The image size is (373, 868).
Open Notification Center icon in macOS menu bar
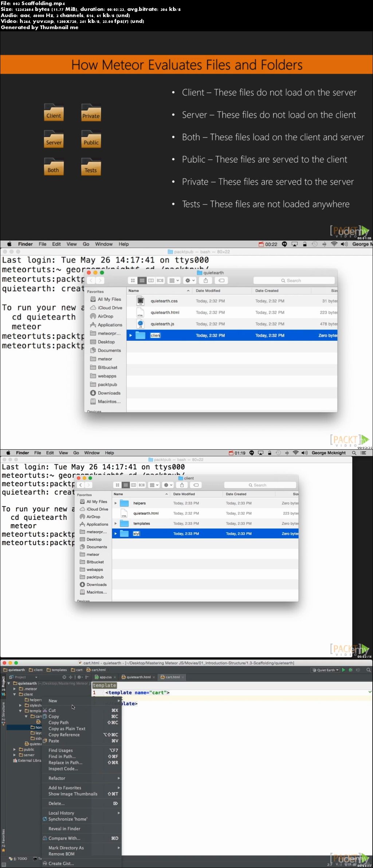click(363, 453)
